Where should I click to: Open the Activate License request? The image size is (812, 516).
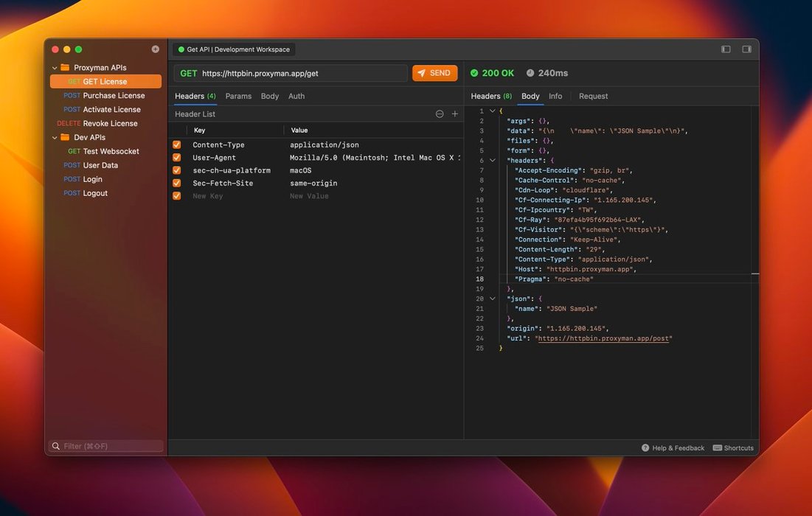(x=105, y=109)
